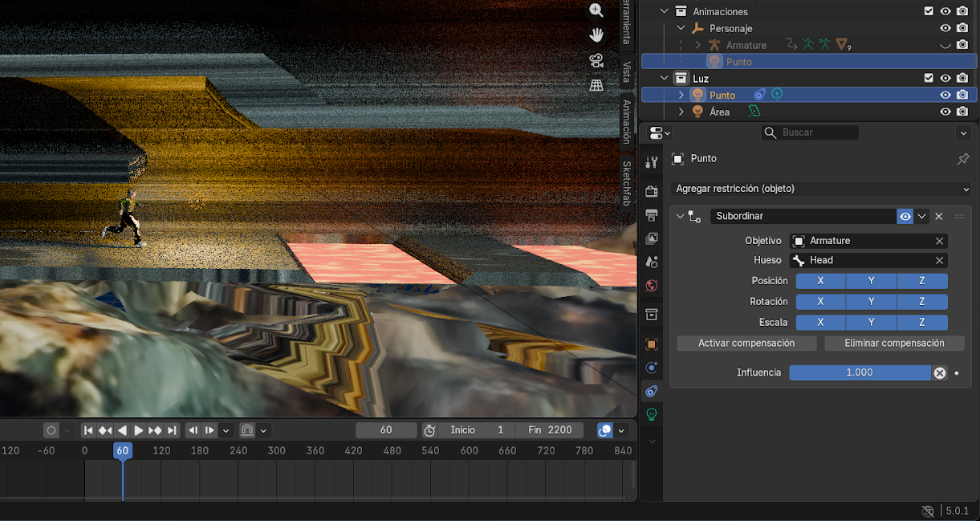Pin the properties panel with pin icon

(x=963, y=159)
